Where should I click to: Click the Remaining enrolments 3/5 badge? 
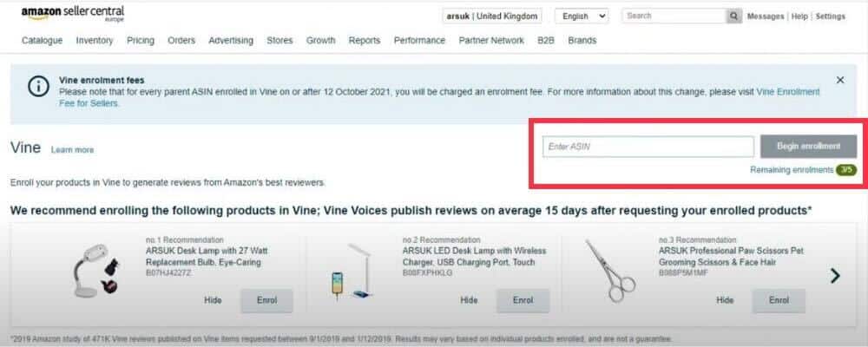click(846, 170)
